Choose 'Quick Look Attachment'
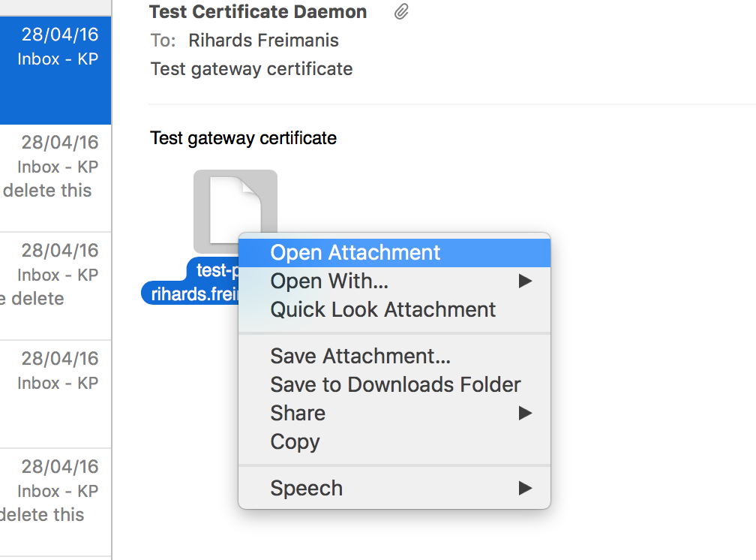This screenshot has width=756, height=560. (x=383, y=309)
